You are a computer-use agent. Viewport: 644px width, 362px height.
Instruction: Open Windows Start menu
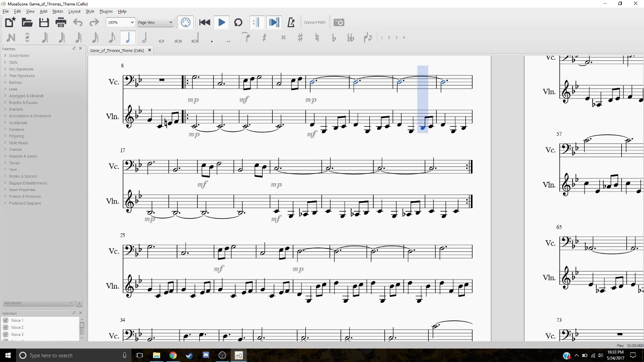pyautogui.click(x=8, y=355)
